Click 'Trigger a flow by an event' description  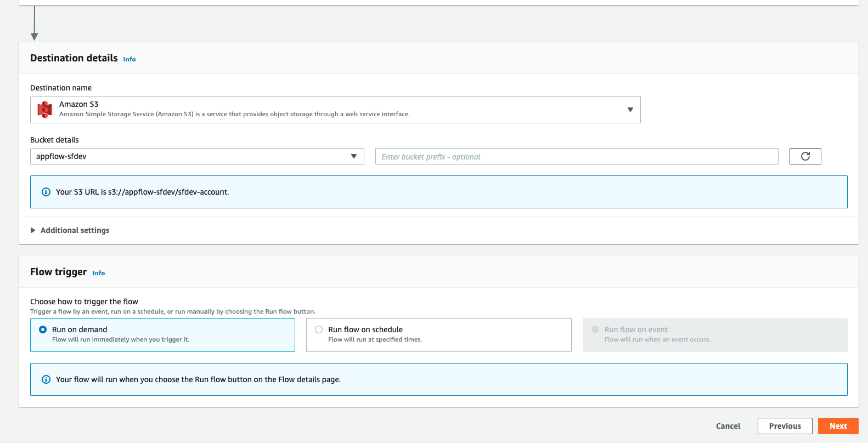173,311
